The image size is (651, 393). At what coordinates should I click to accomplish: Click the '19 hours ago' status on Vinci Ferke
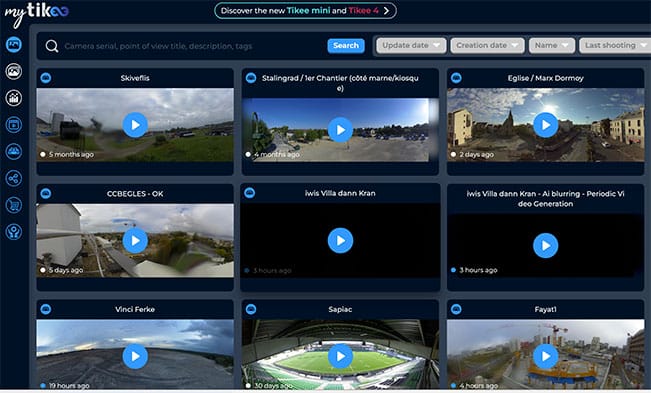[x=69, y=386]
